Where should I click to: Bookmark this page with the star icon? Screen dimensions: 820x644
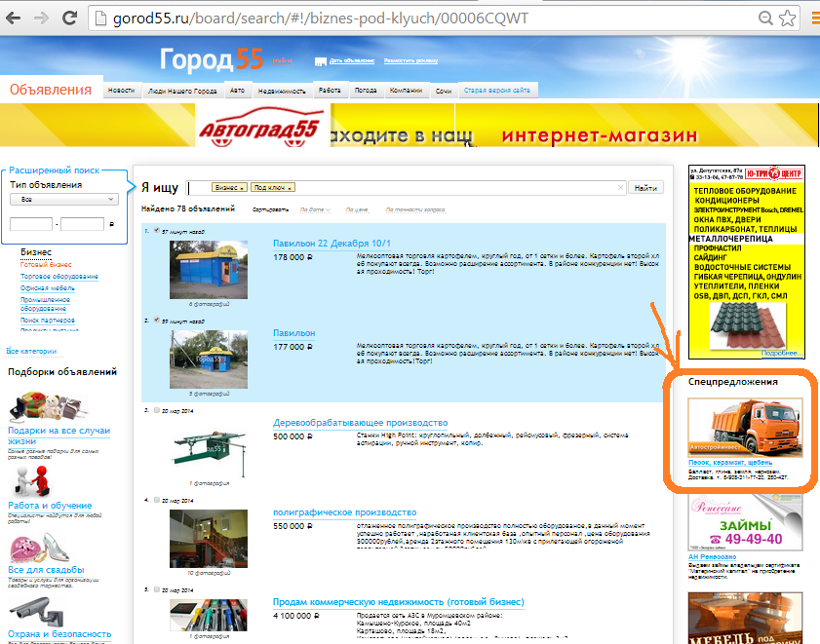(x=787, y=19)
